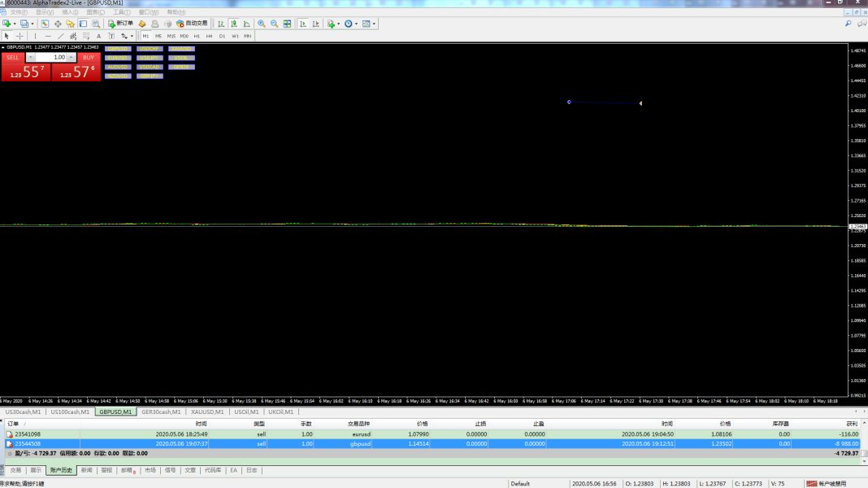Select the trendline drawing tool
This screenshot has width=868, height=488.
[61, 36]
